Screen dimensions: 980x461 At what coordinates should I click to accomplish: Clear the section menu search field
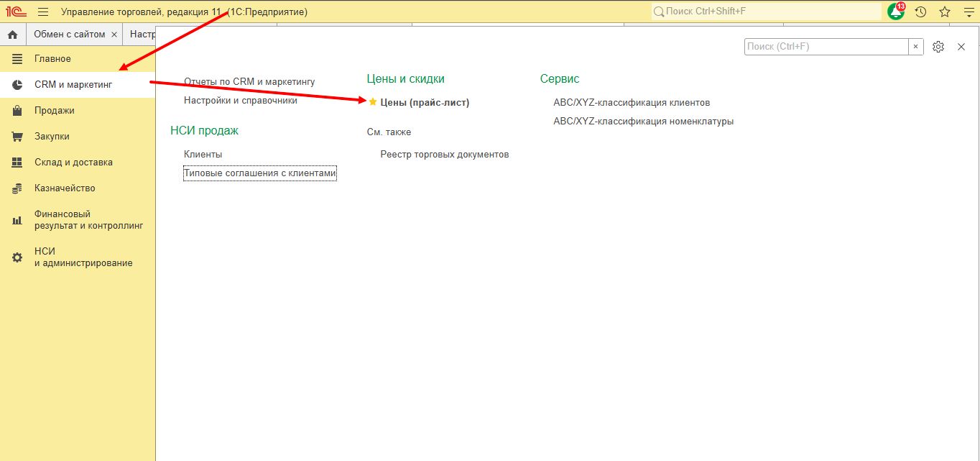point(916,47)
